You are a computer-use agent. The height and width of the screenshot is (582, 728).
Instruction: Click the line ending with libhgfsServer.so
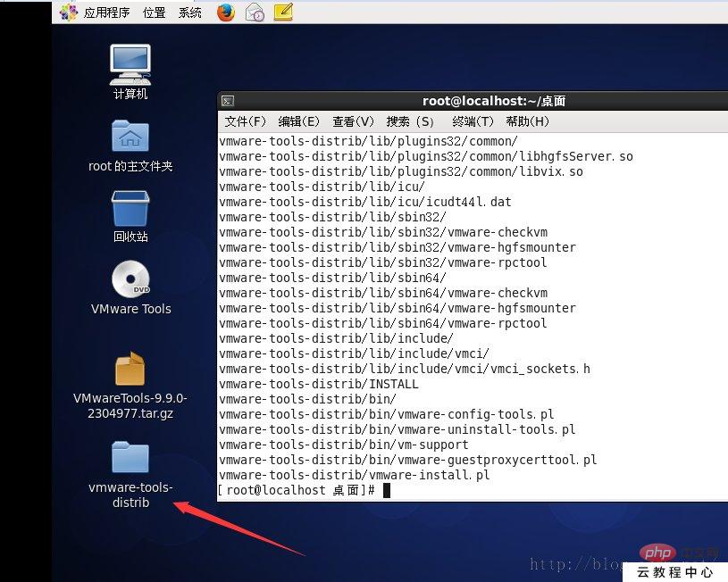[426, 156]
